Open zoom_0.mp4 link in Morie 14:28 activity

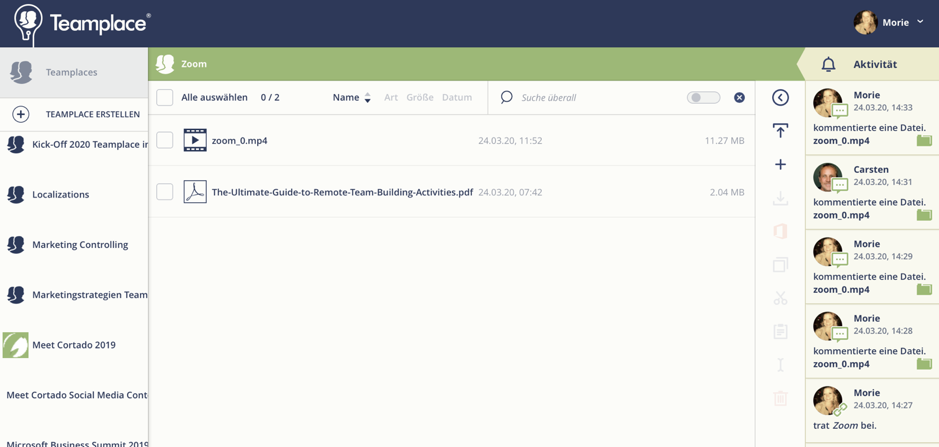tap(841, 364)
